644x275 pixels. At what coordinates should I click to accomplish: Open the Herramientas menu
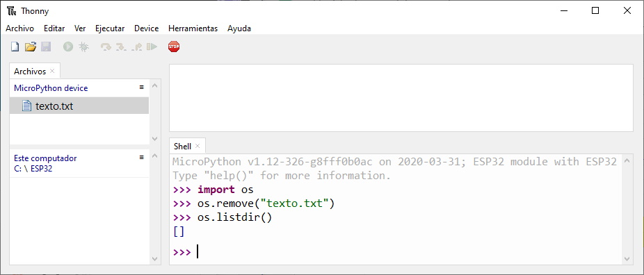pyautogui.click(x=193, y=28)
